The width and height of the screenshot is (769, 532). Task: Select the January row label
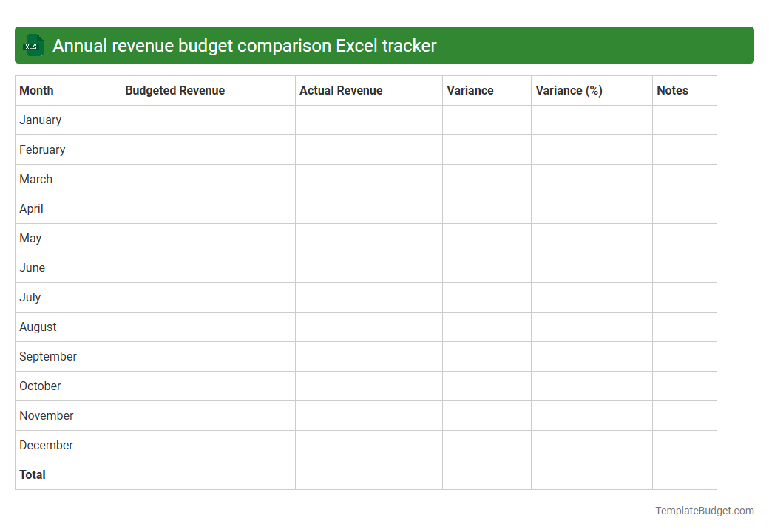(x=40, y=120)
